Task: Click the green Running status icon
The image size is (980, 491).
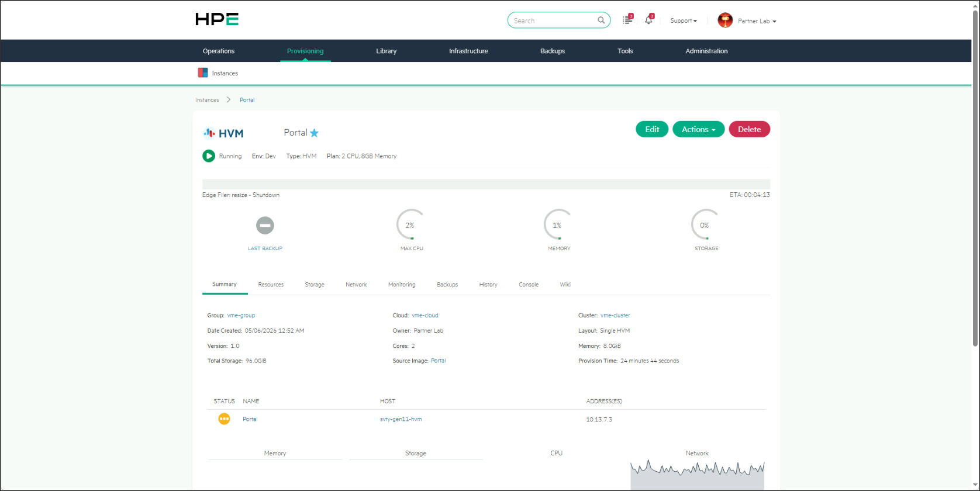Action: [x=209, y=156]
